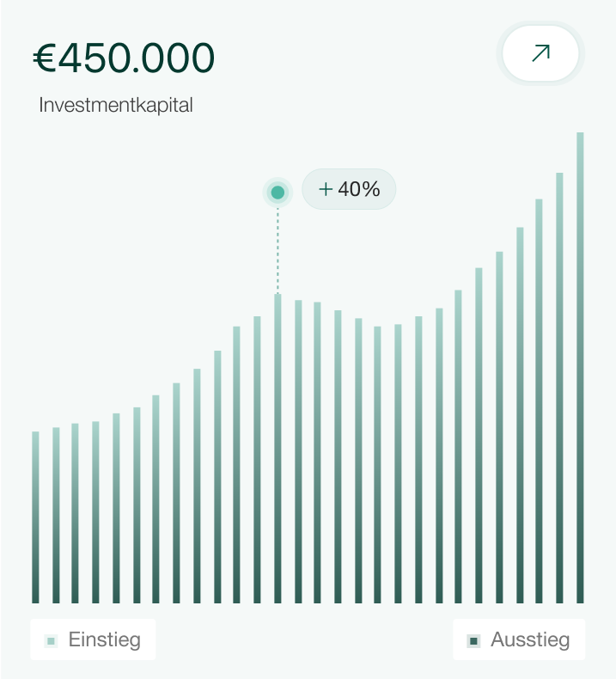Click the +40% growth badge

tap(349, 189)
